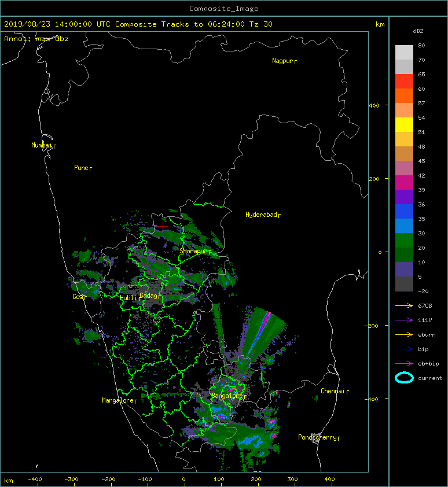Click the 65 dBZ red color swatch
Image resolution: width=448 pixels, height=487 pixels.
tap(404, 81)
